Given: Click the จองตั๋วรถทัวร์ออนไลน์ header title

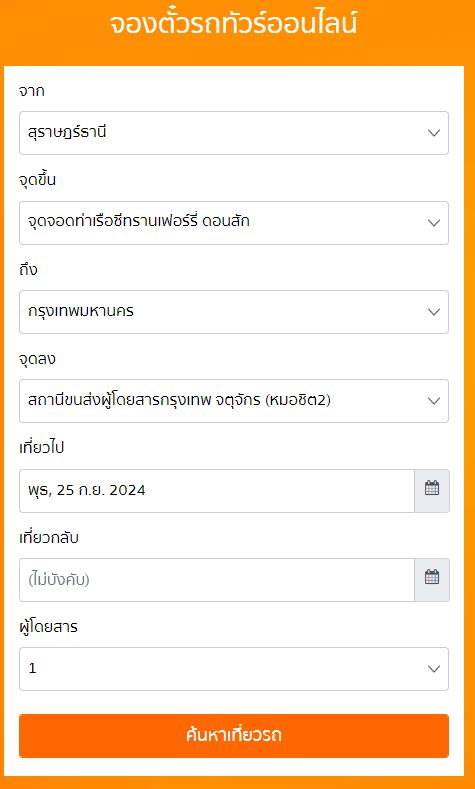Looking at the screenshot, I should pos(233,23).
